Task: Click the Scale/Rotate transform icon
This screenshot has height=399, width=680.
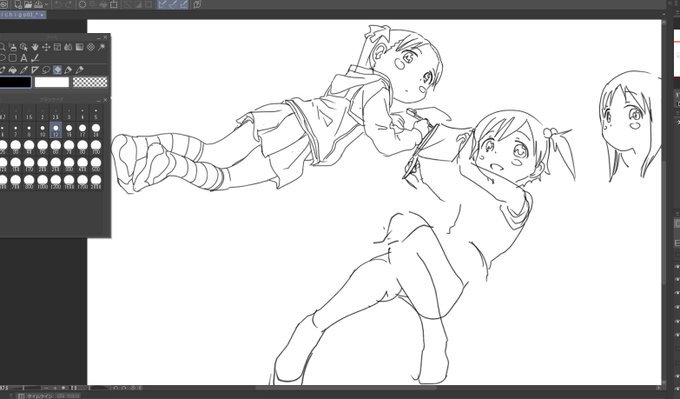Action: tap(114, 5)
